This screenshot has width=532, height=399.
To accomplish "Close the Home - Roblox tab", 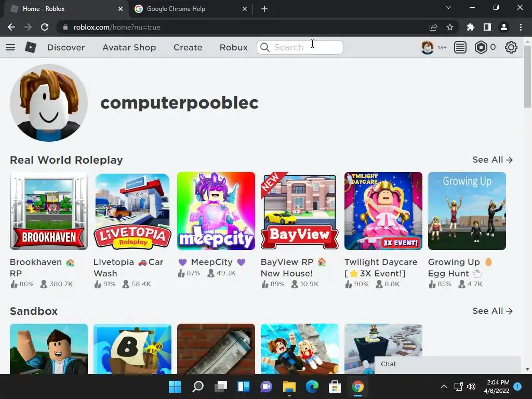I will click(121, 9).
